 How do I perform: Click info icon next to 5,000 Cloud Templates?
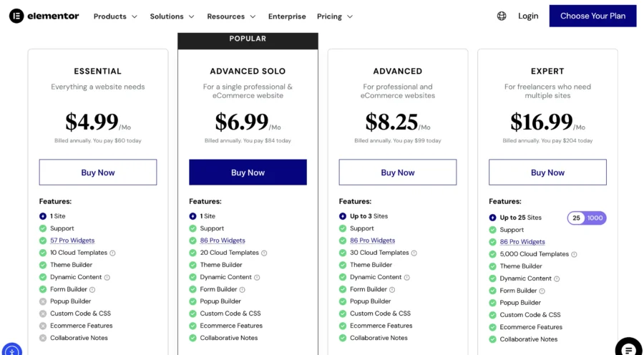tap(574, 254)
